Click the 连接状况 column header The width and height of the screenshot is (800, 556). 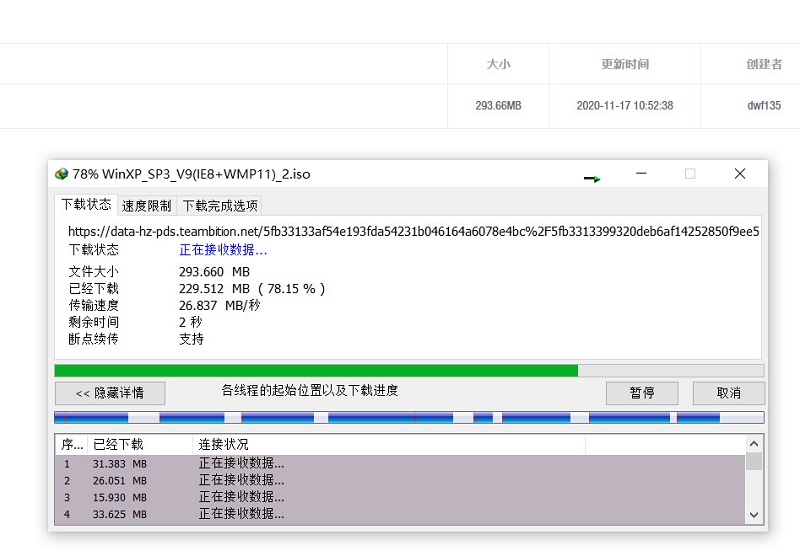click(x=389, y=444)
